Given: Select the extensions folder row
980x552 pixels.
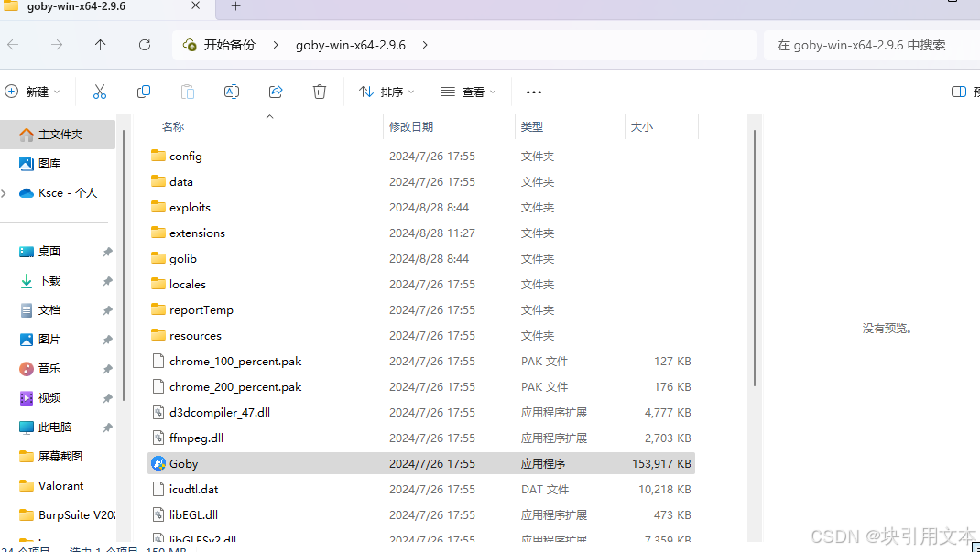Looking at the screenshot, I should coord(421,233).
